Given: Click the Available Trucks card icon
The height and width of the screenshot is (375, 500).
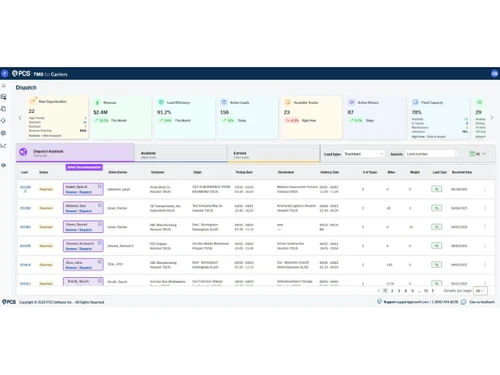Looking at the screenshot, I should click(288, 102).
